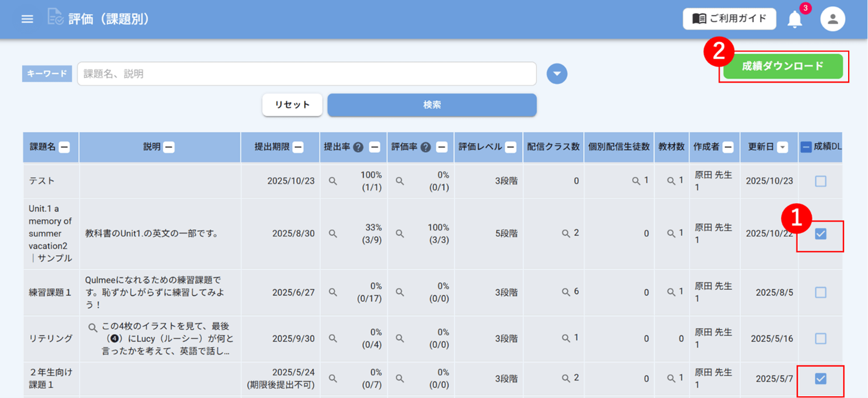Open the notification bell

[795, 19]
